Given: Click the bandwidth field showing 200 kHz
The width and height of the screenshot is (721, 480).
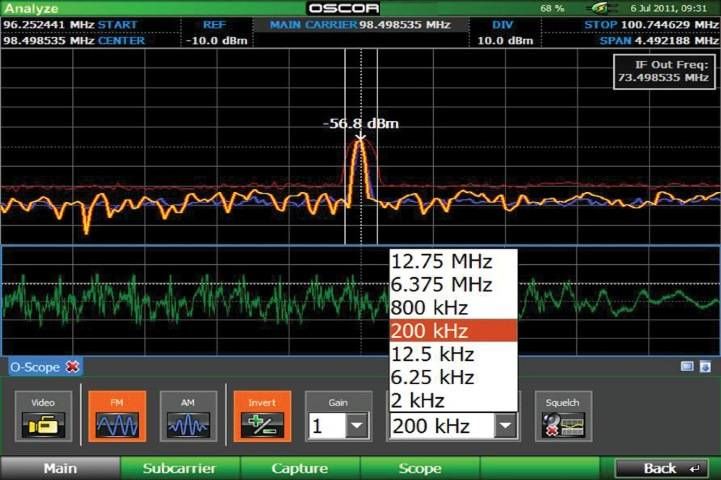Looking at the screenshot, I should (x=442, y=426).
